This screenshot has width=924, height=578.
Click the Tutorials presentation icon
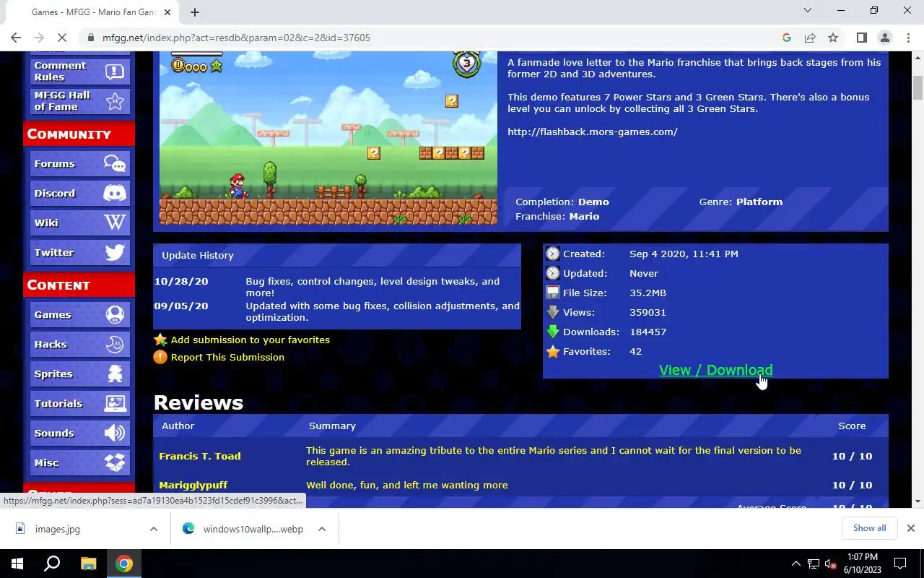pyautogui.click(x=114, y=404)
